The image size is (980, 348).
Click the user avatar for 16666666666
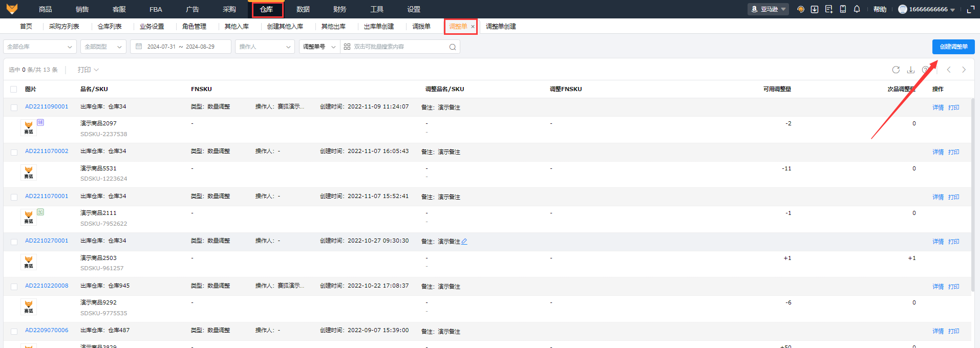(x=903, y=9)
